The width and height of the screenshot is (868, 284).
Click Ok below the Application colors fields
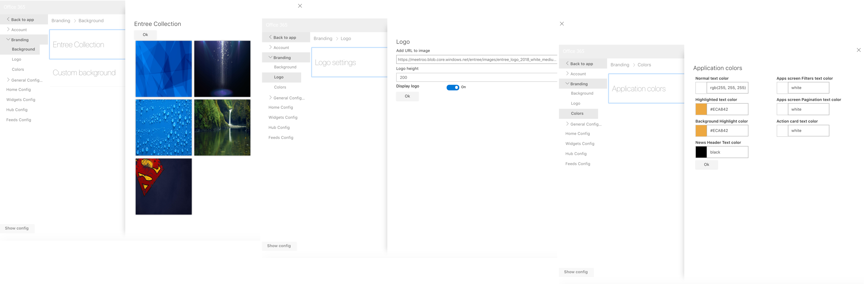(x=706, y=164)
